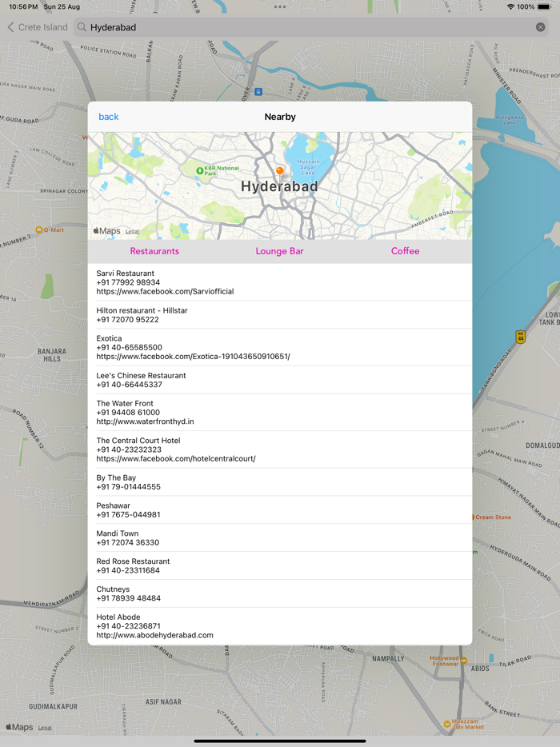
Task: Tap the KBR National Park marker
Action: coord(200,170)
